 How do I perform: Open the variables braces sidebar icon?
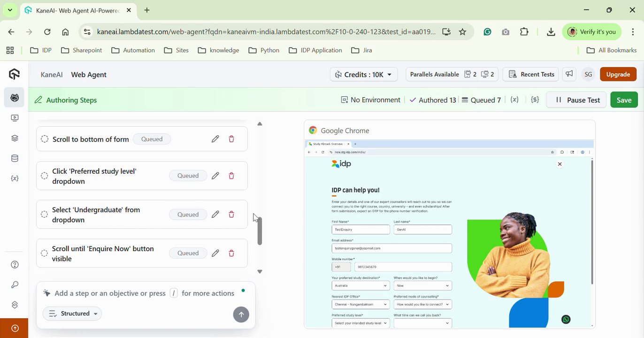[15, 179]
